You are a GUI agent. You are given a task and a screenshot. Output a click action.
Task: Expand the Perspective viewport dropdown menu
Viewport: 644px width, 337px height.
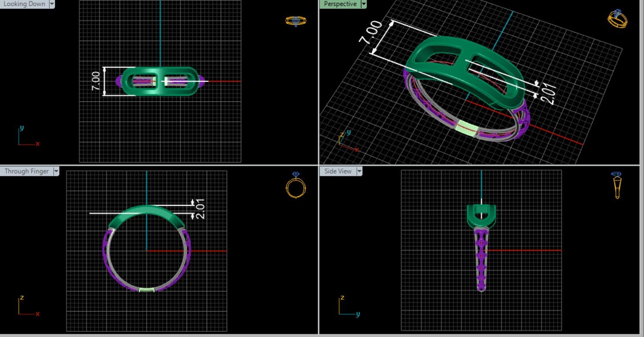click(363, 4)
